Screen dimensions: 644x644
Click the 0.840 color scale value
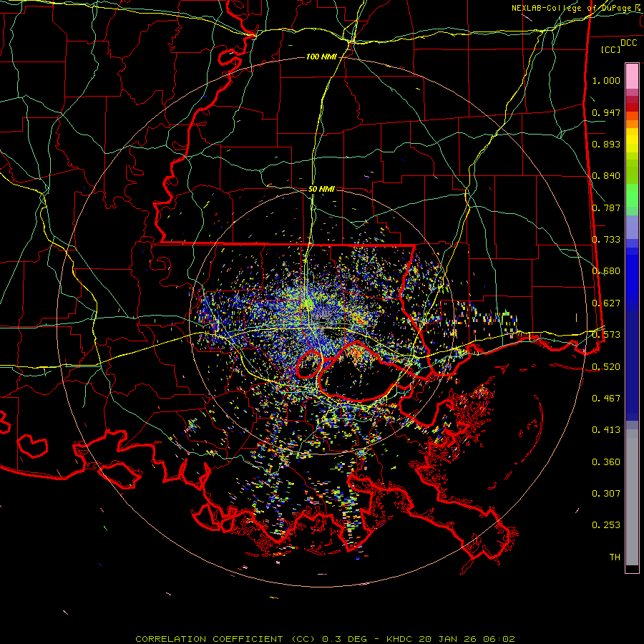pyautogui.click(x=606, y=176)
